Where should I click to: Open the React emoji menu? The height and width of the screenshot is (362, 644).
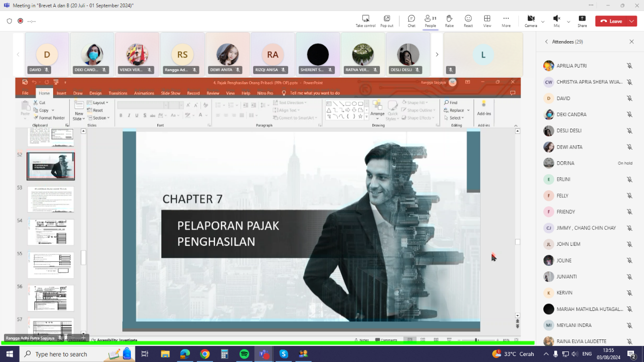468,21
